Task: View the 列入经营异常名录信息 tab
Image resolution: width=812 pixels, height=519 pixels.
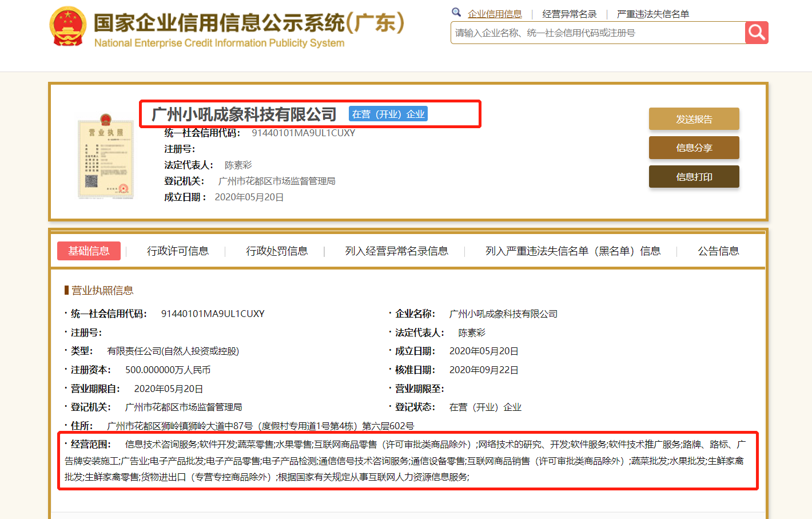Action: click(396, 251)
